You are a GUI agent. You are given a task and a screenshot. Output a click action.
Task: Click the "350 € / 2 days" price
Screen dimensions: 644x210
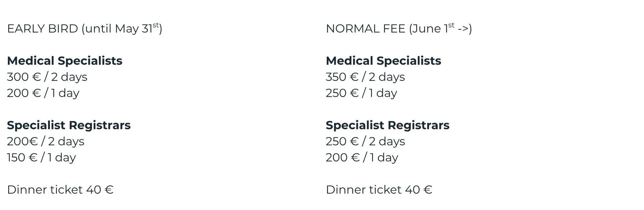(x=365, y=77)
